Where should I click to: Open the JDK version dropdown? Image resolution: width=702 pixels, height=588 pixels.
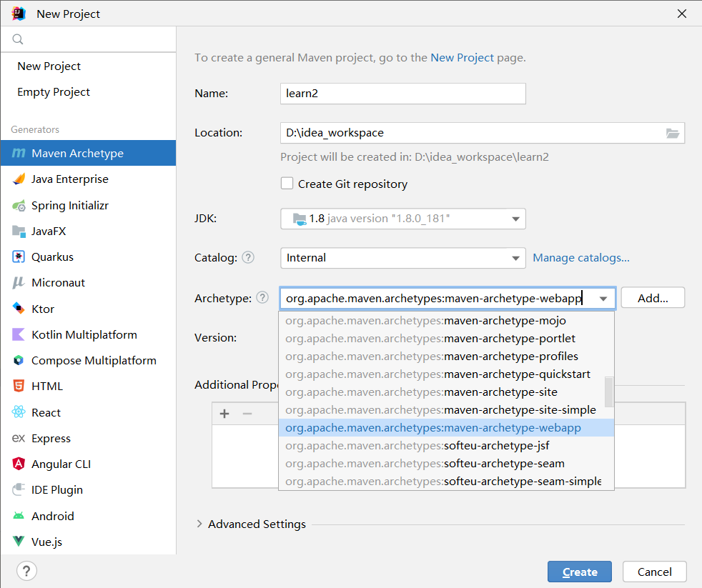tap(515, 219)
